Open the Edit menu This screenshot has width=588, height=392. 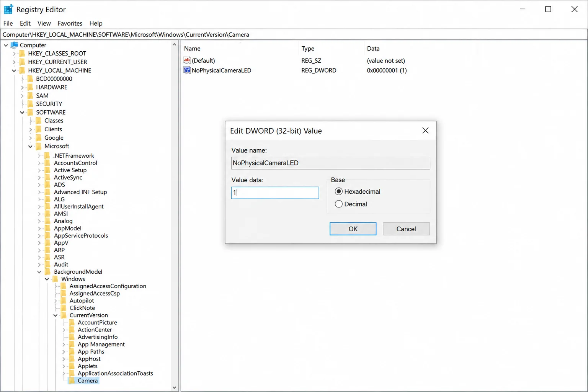click(x=25, y=23)
